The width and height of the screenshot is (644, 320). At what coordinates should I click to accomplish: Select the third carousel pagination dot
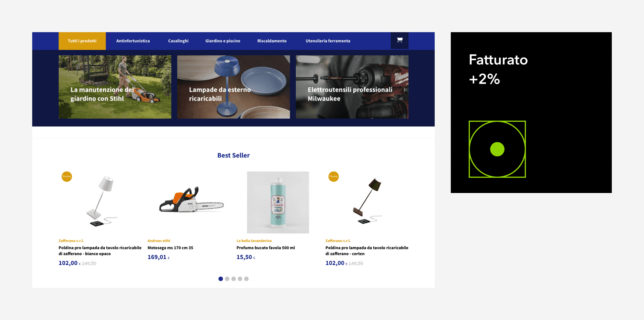tap(233, 279)
